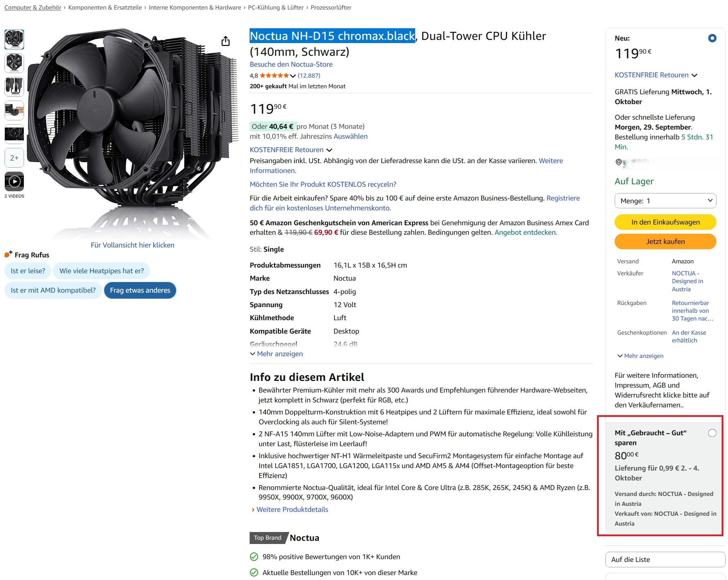This screenshot has height=580, width=728.
Task: Select the first product image thumbnail
Action: point(14,39)
